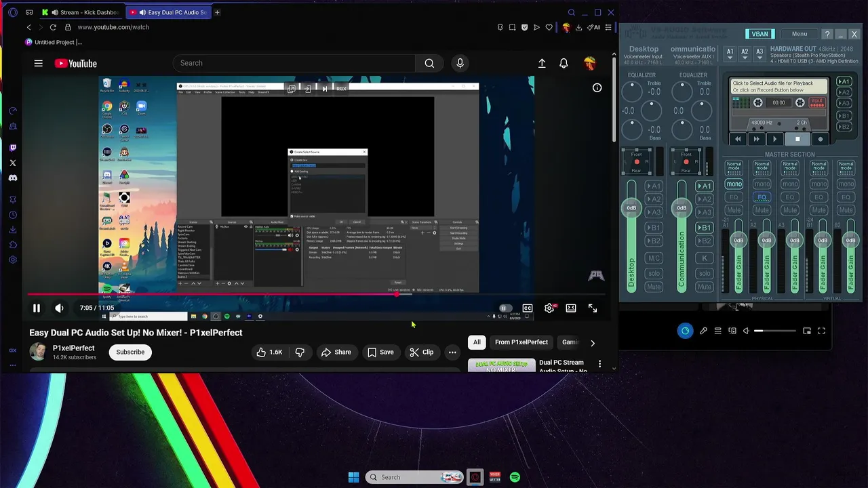Toggle B1 routing on Desktop strip
The height and width of the screenshot is (488, 868).
pos(654,228)
